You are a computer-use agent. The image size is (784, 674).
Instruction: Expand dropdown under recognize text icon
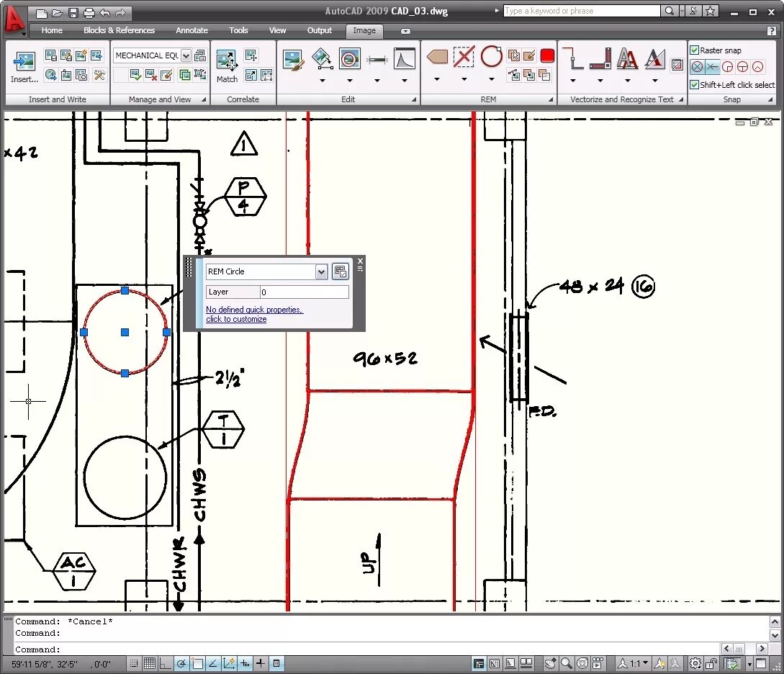pos(628,80)
